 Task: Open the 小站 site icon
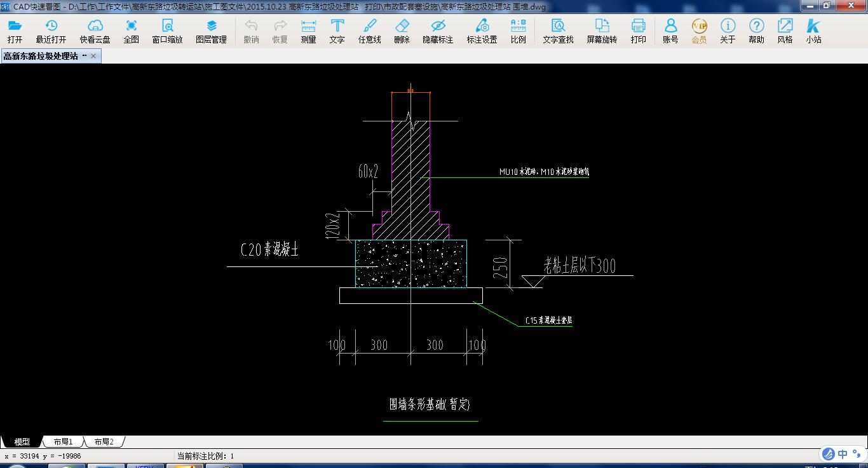(813, 31)
